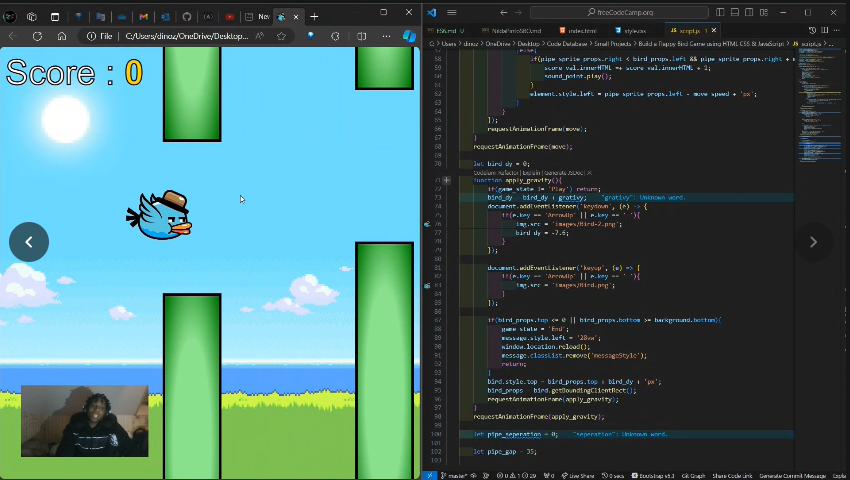Open the tab actions menu icon

pos(55,17)
